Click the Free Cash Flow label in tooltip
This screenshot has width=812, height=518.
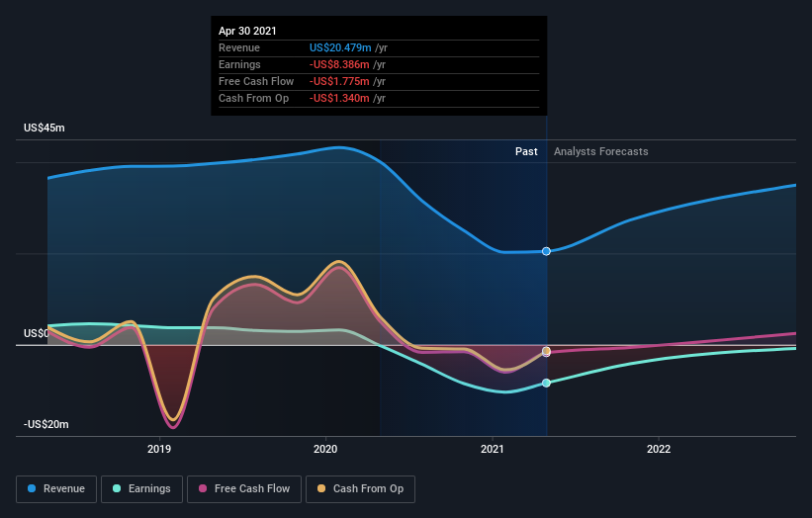pos(256,81)
